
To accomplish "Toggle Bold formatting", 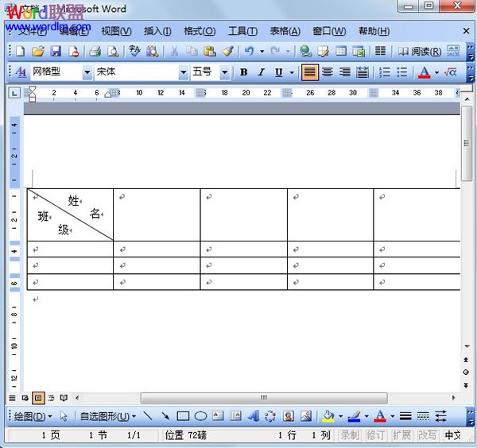I will pos(244,72).
